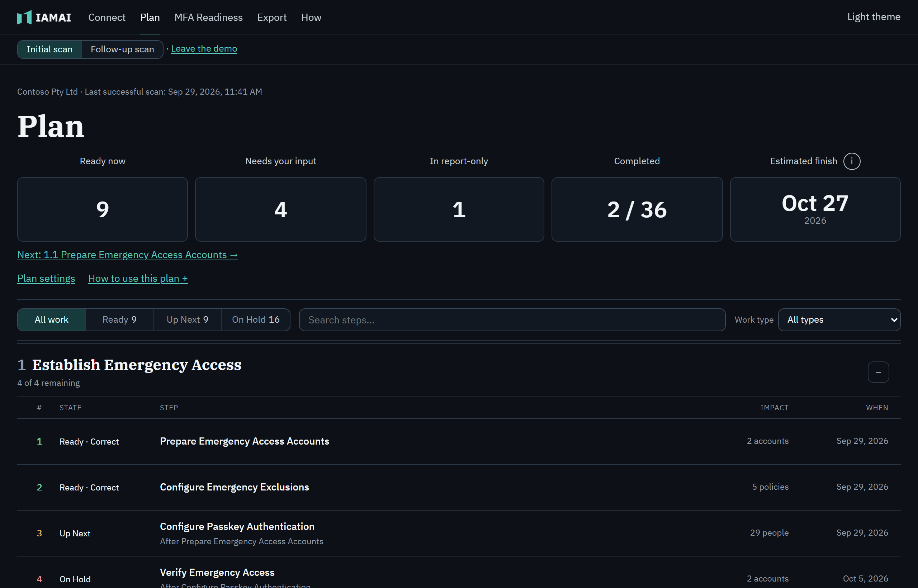Switch to Follow-up scan
The width and height of the screenshot is (918, 588).
(x=122, y=49)
